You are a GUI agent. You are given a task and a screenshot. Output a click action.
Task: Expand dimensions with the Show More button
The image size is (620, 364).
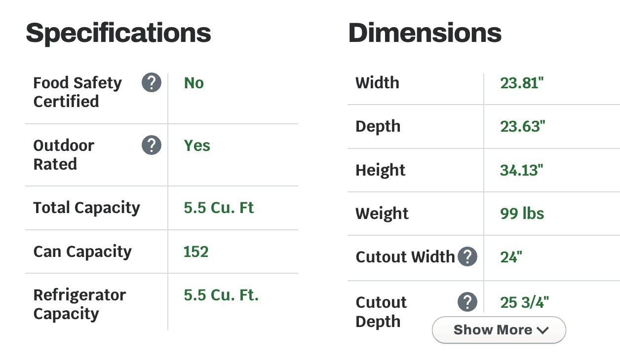coord(499,330)
